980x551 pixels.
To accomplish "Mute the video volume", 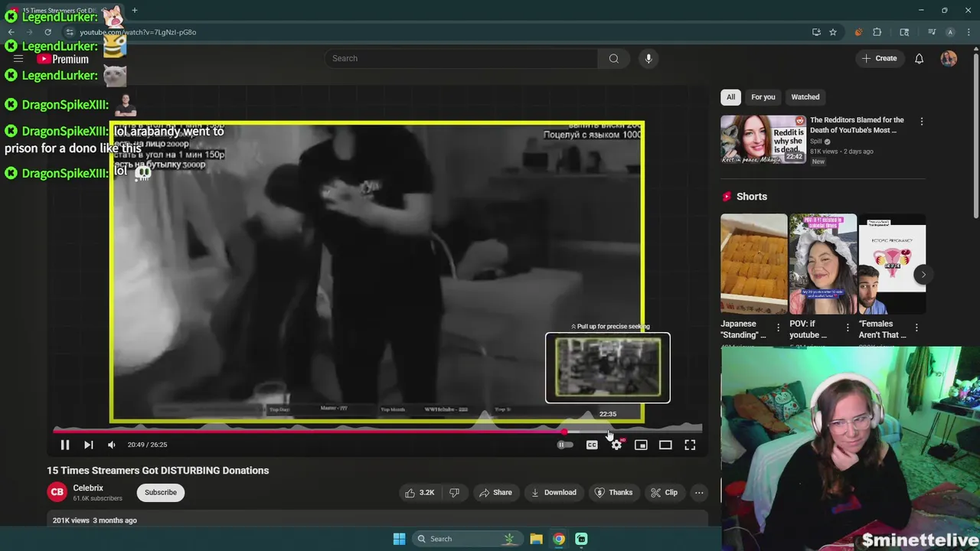I will [x=112, y=445].
